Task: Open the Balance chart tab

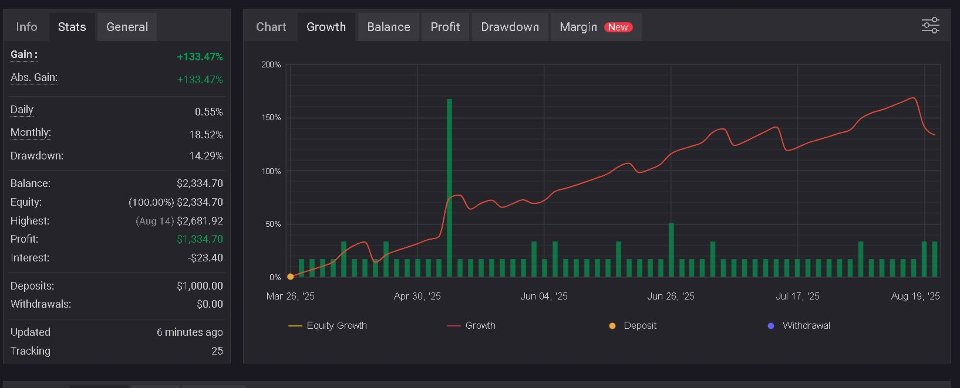Action: 388,27
